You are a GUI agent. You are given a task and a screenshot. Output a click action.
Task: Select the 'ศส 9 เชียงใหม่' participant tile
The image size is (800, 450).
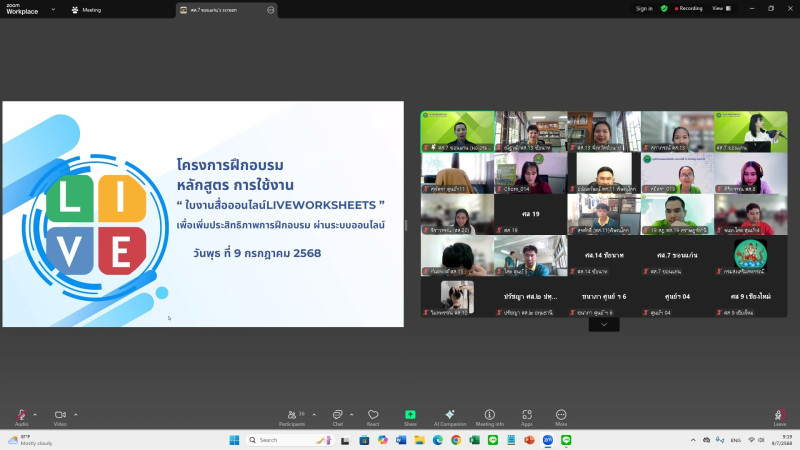point(751,297)
